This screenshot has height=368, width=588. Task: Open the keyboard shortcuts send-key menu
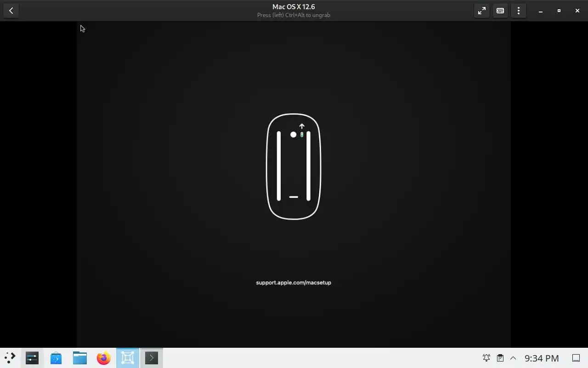500,11
